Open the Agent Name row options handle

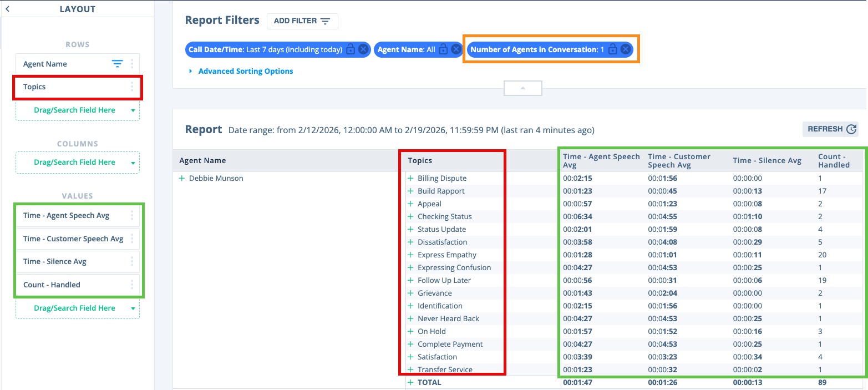(132, 64)
